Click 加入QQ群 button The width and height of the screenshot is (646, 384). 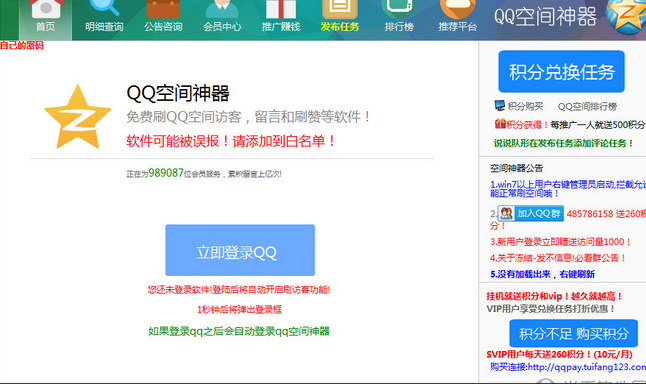(x=531, y=213)
